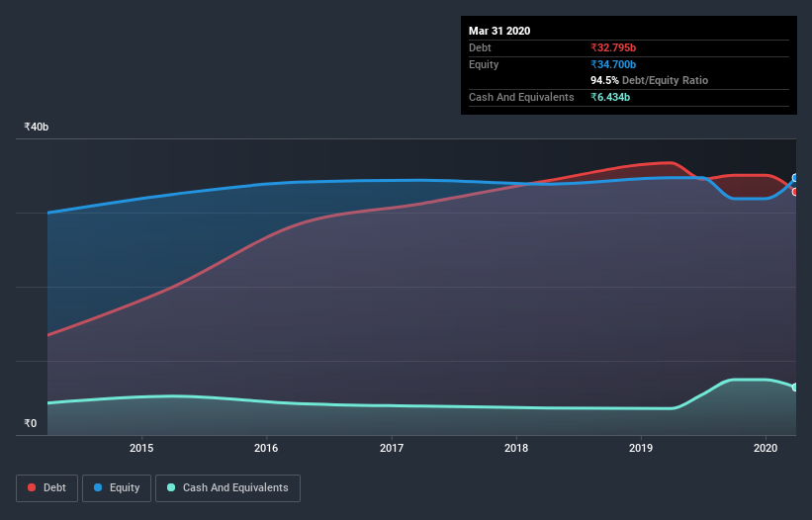
Task: Click the ₹32.795b debt value
Action: (613, 47)
